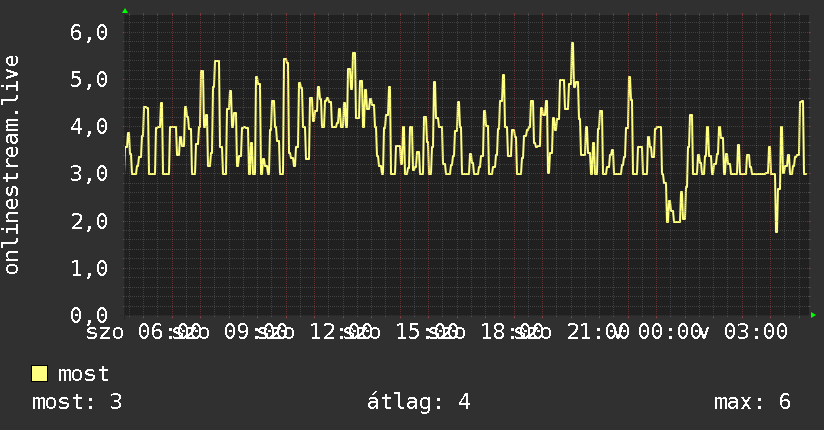Click the green arrow ending the x-axis

(x=813, y=315)
